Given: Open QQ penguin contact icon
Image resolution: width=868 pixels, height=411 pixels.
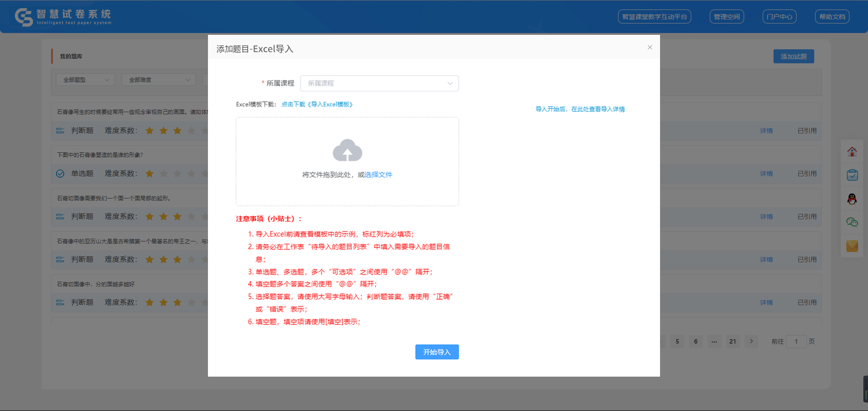Looking at the screenshot, I should click(852, 199).
